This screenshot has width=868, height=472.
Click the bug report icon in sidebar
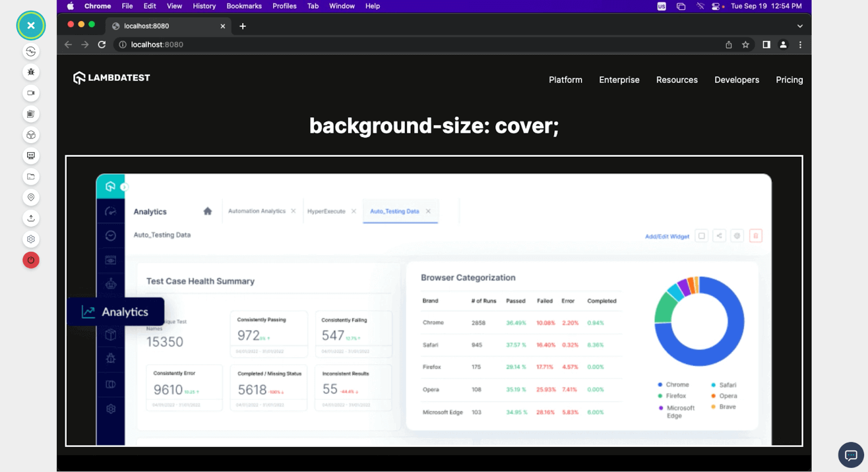point(31,72)
